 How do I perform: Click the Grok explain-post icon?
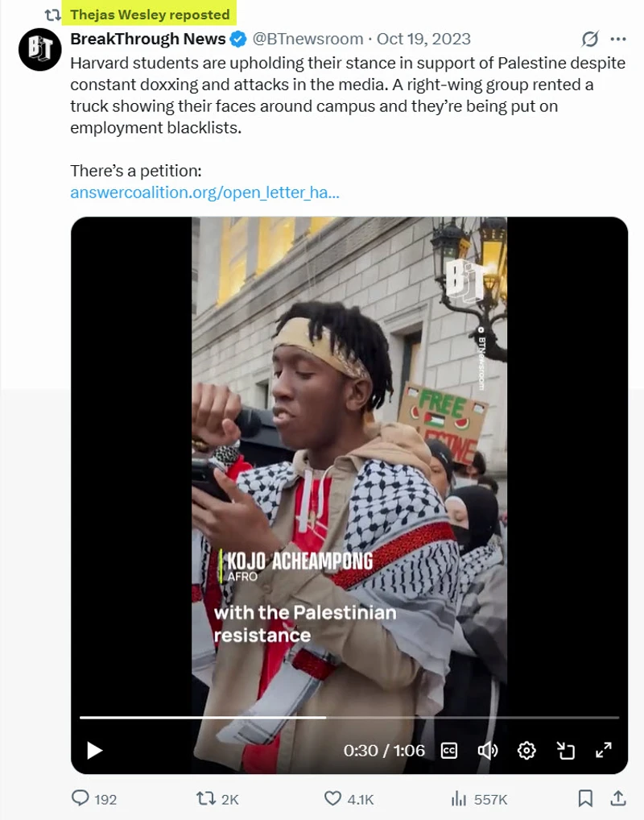point(589,39)
